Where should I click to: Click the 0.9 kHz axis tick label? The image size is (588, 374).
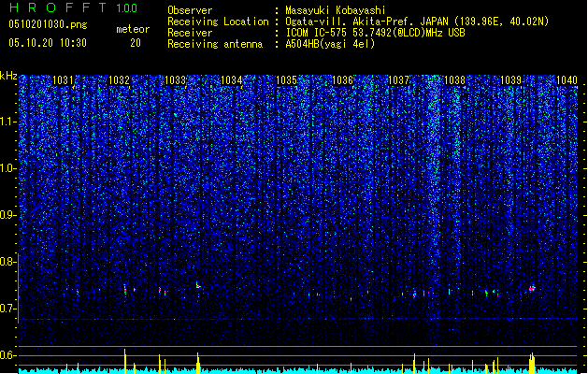[8, 215]
